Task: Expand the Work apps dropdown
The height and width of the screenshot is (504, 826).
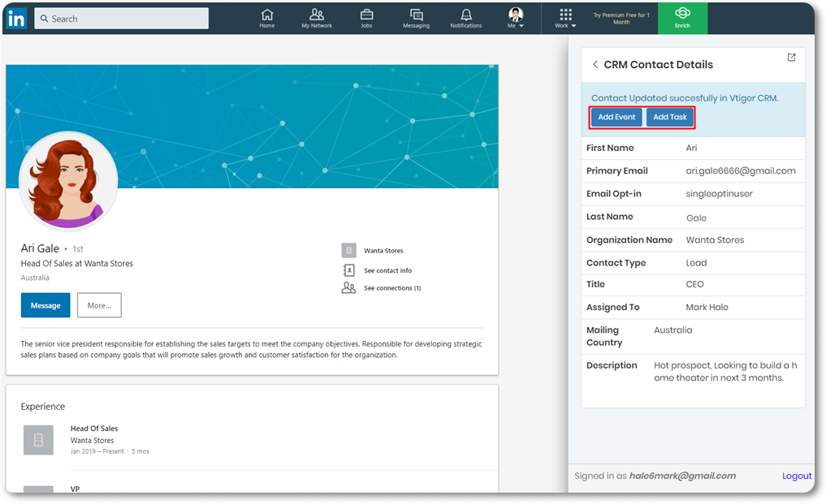Action: (x=566, y=18)
